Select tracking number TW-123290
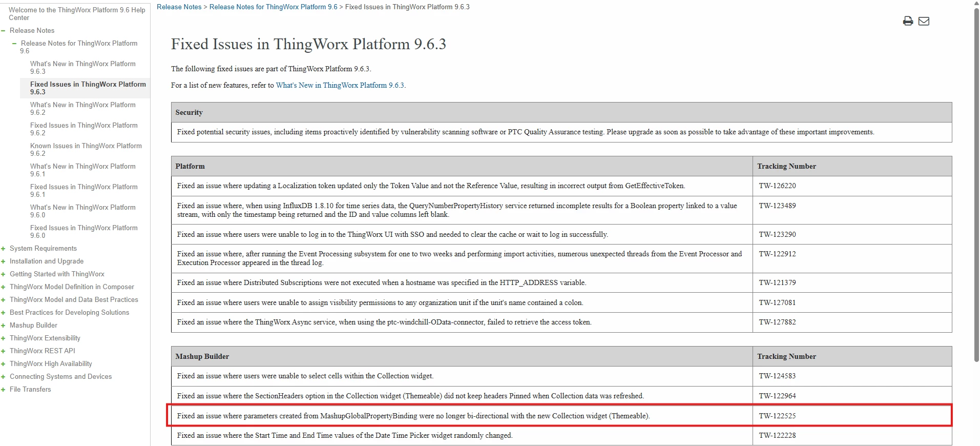 777,235
